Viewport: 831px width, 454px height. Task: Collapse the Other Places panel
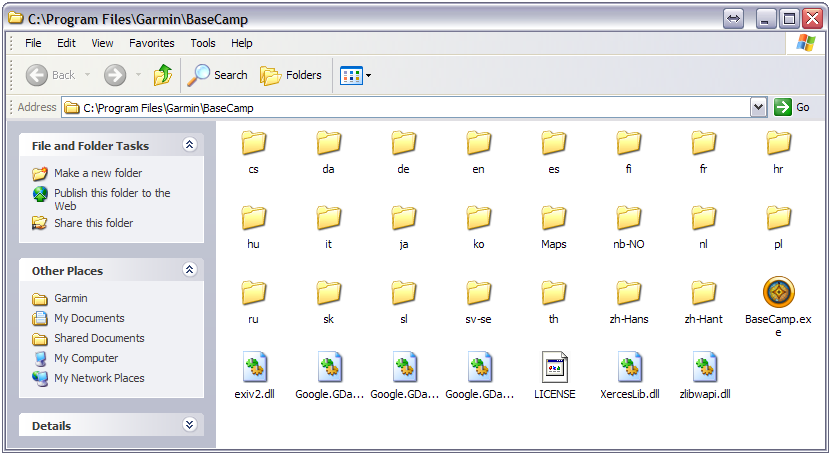[x=190, y=270]
